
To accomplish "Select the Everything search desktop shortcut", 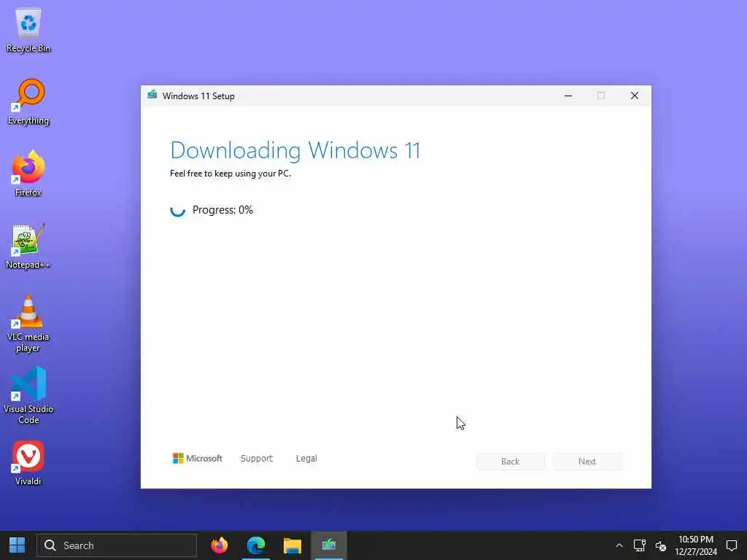I will (x=28, y=102).
